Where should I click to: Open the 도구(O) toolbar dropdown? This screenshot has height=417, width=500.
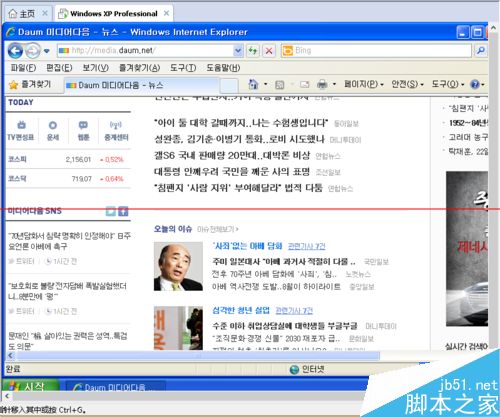pos(448,84)
